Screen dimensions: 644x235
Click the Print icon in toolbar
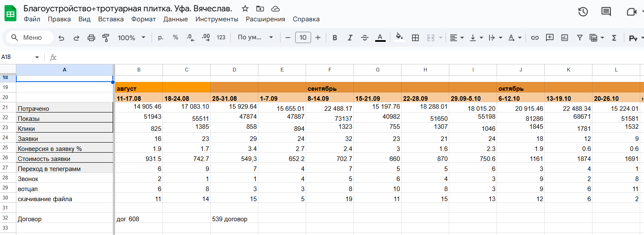91,38
